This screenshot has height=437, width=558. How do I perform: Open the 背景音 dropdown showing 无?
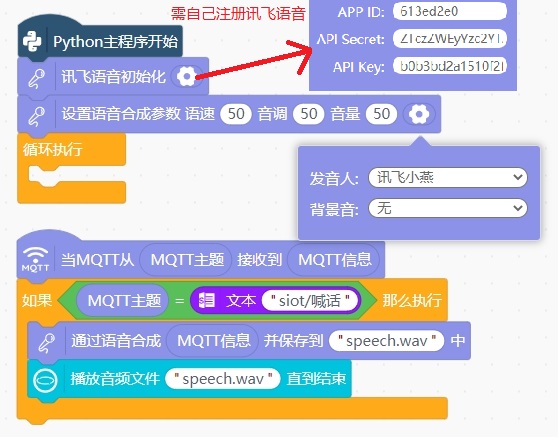(x=448, y=208)
